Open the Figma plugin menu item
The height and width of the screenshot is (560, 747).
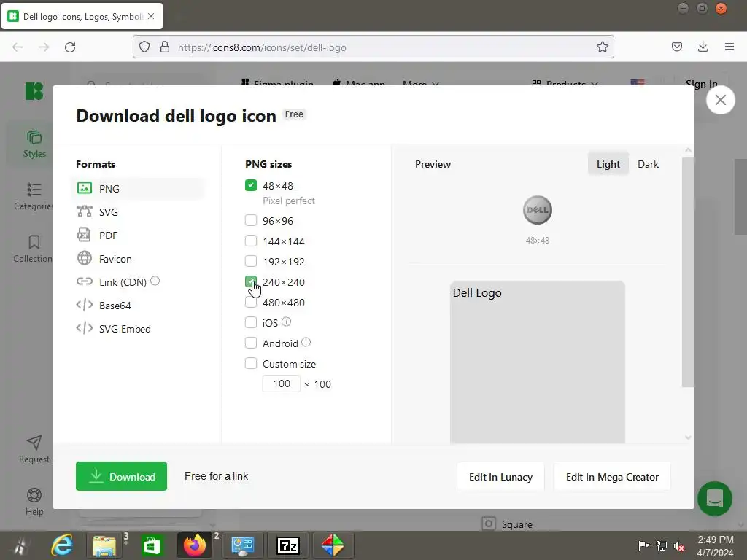pos(277,83)
